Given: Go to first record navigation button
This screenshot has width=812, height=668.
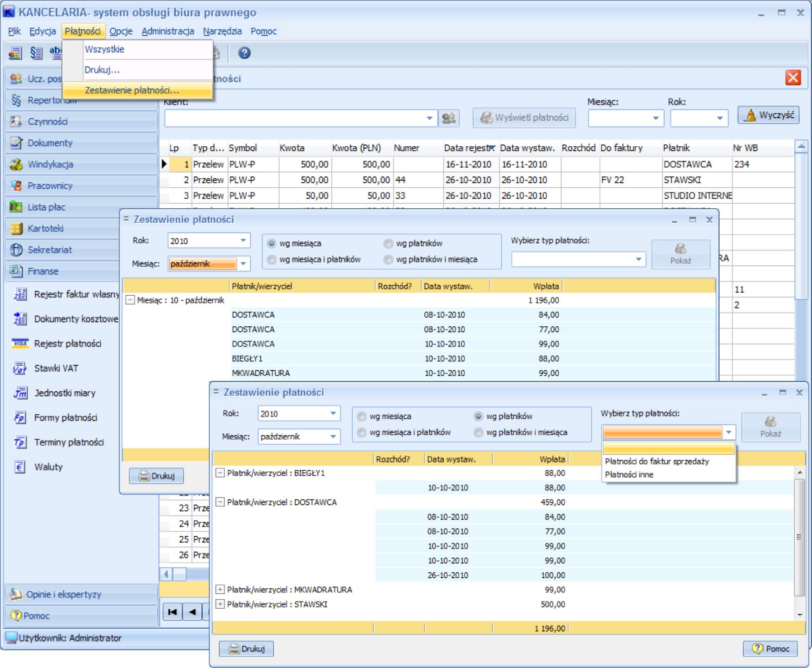Looking at the screenshot, I should coord(173,612).
